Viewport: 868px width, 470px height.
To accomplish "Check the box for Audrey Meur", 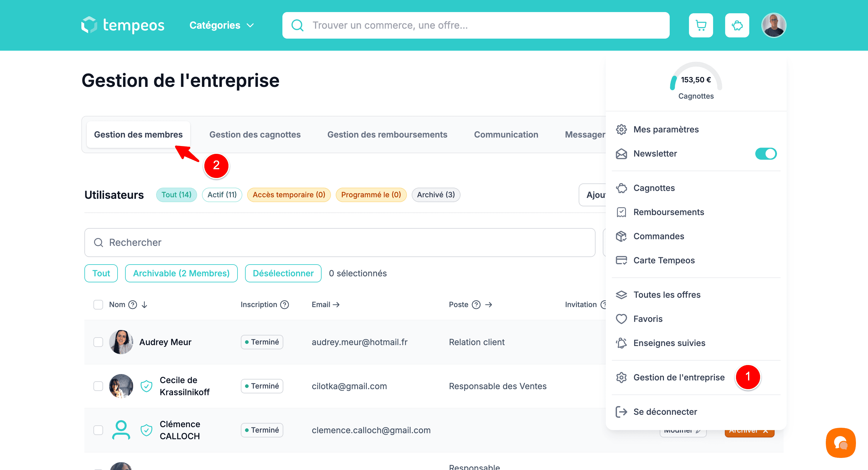I will point(98,342).
